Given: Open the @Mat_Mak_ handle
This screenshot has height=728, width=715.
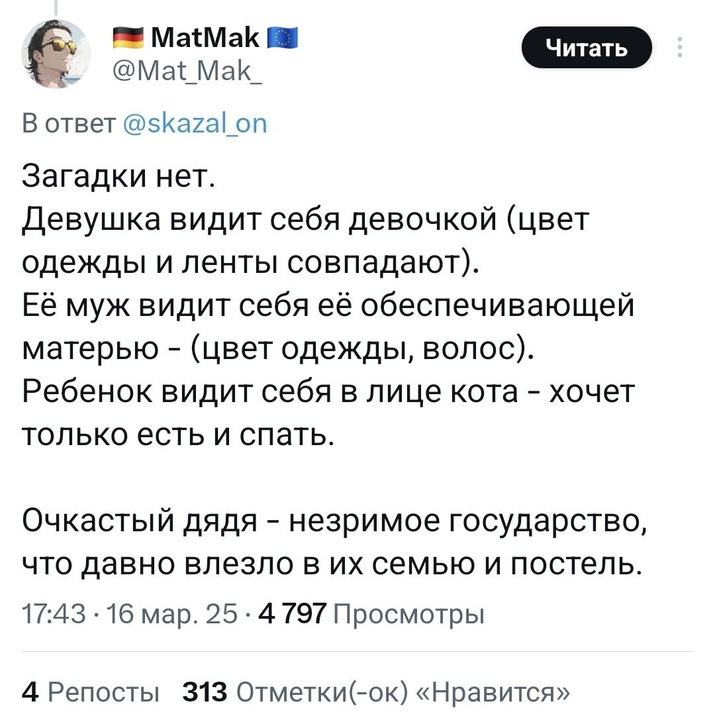Looking at the screenshot, I should (x=187, y=71).
